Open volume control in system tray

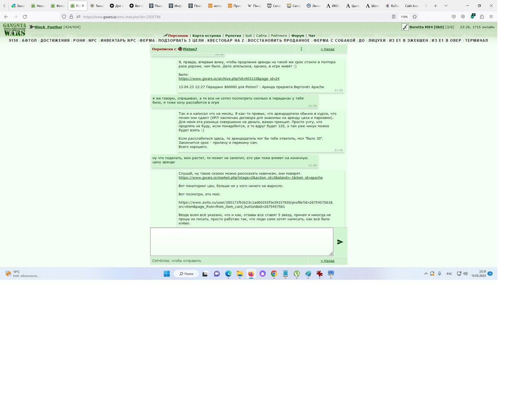coord(465,274)
